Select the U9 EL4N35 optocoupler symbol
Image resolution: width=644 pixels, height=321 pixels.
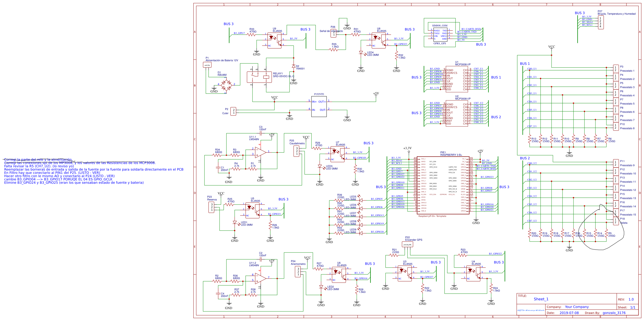274,40
